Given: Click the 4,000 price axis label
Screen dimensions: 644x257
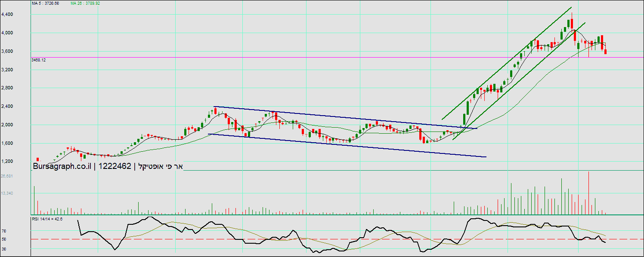Looking at the screenshot, I should (7, 33).
